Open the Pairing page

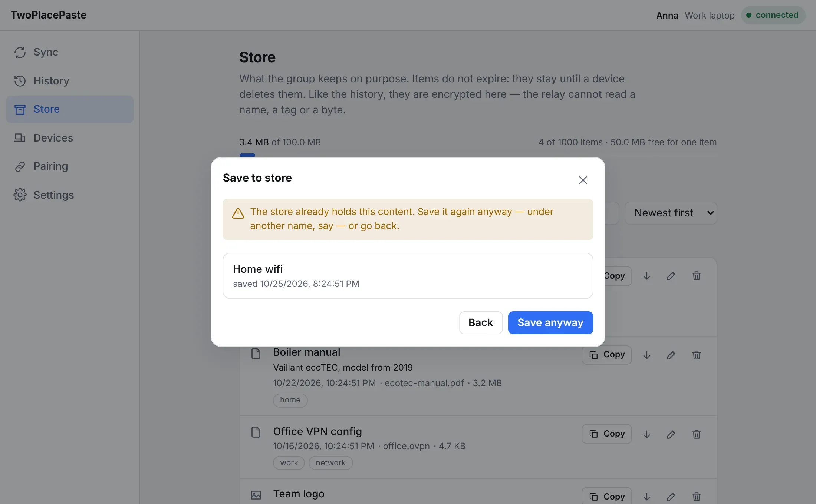pyautogui.click(x=70, y=166)
